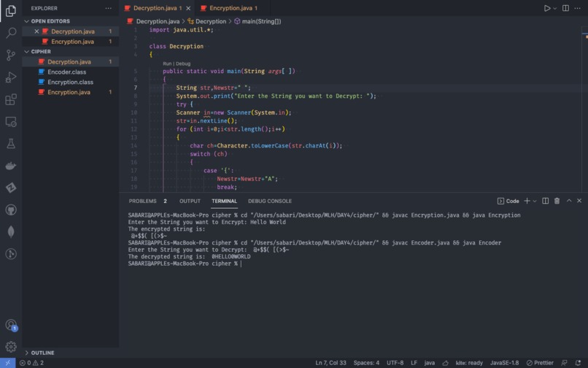Open run options dropdown beside play button

555,8
